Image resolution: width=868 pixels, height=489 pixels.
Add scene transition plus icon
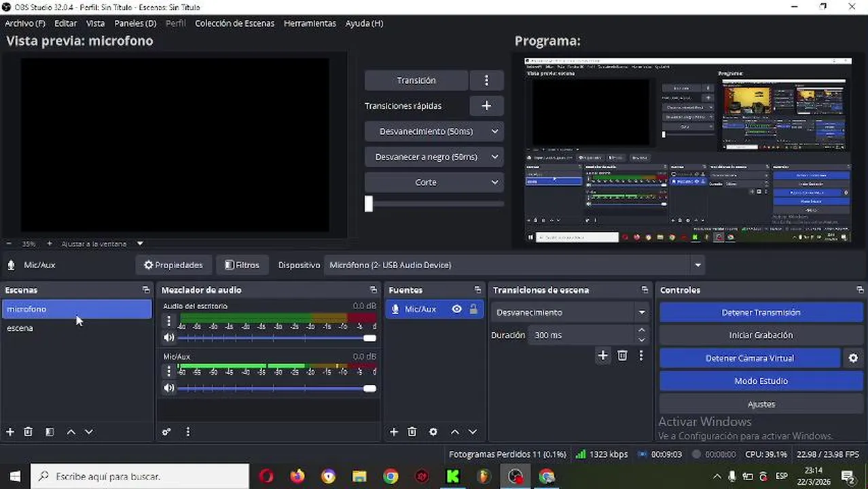(602, 356)
